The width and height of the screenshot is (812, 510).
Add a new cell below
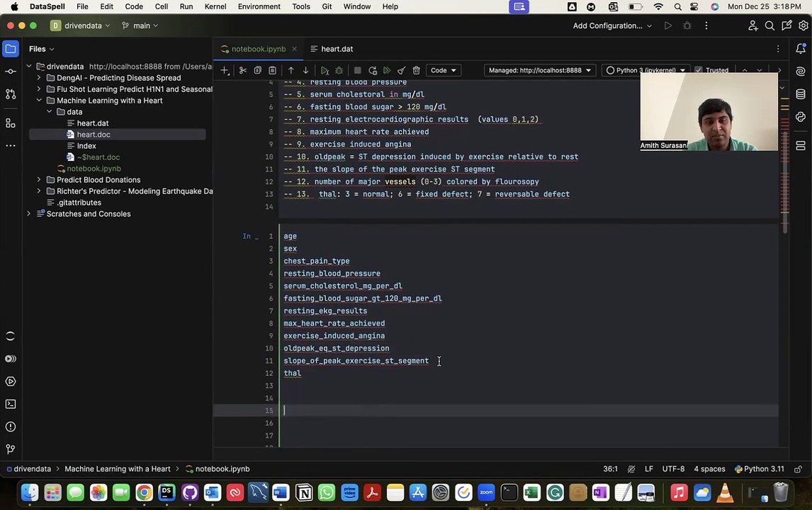pos(224,70)
